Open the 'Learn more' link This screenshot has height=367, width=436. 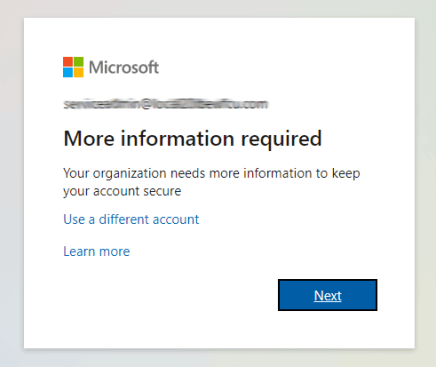coord(97,251)
